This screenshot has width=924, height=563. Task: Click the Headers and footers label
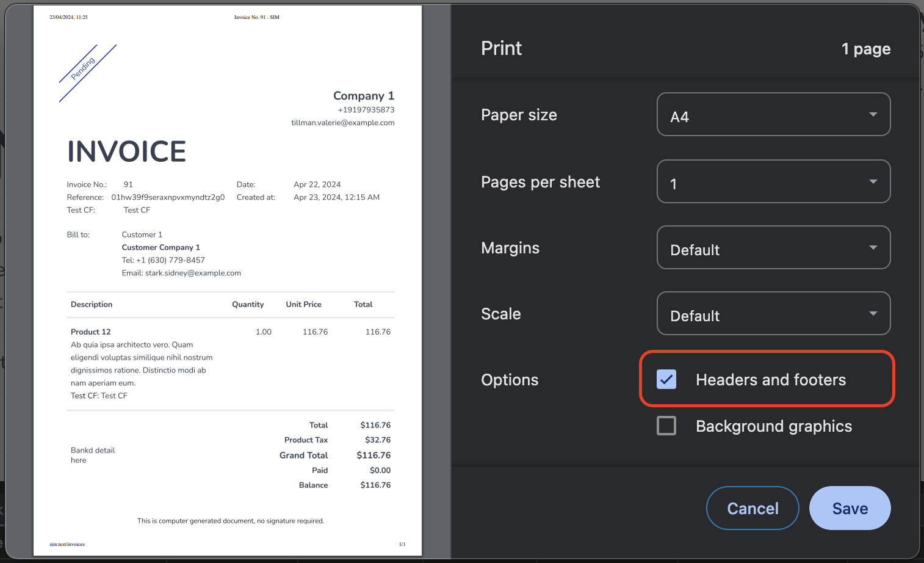pyautogui.click(x=771, y=380)
